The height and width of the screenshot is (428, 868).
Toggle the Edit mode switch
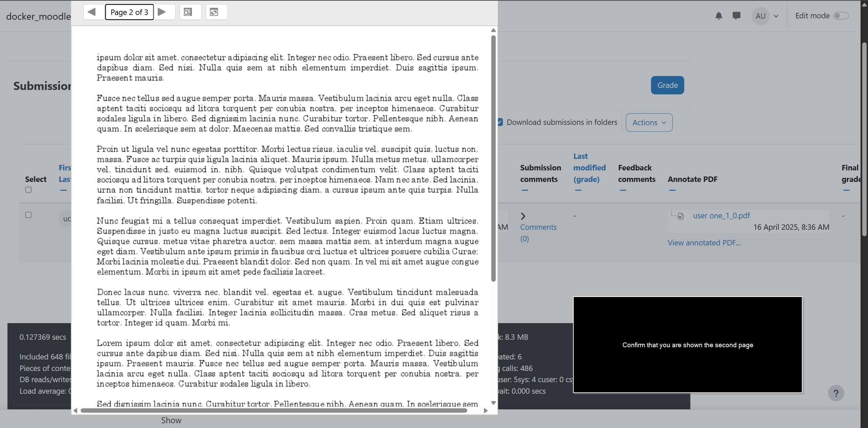point(841,16)
